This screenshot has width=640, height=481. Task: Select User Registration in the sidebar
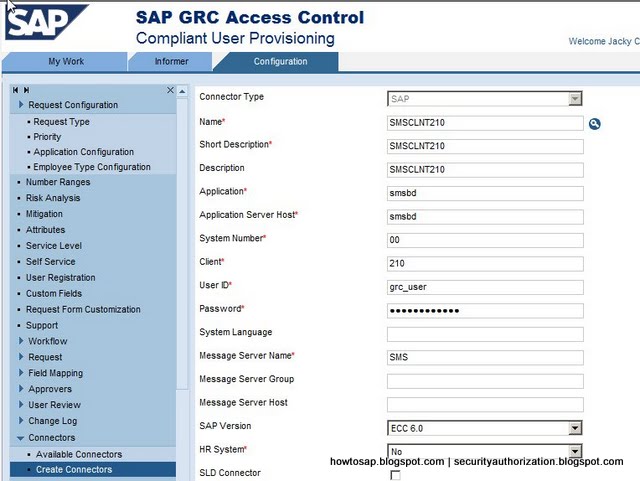click(60, 278)
